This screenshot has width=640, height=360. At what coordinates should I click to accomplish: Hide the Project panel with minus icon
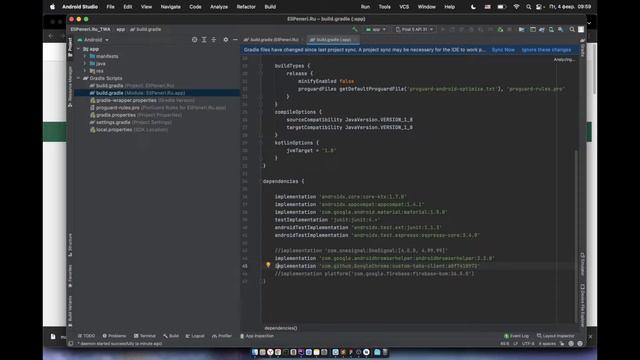235,40
